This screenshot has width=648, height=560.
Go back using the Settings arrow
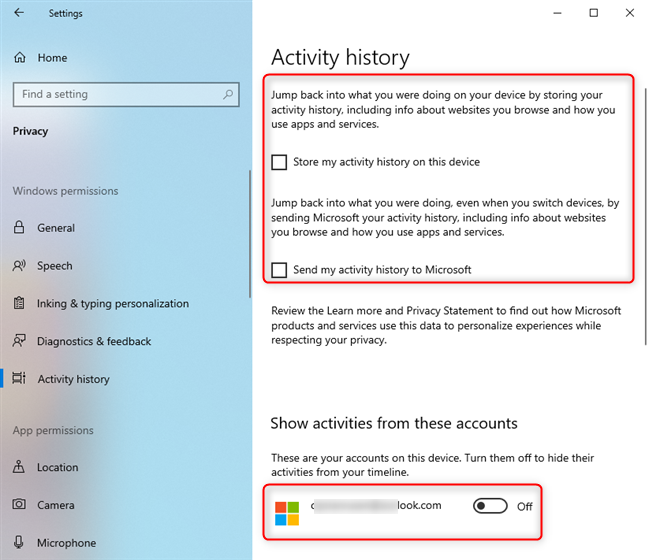(19, 13)
